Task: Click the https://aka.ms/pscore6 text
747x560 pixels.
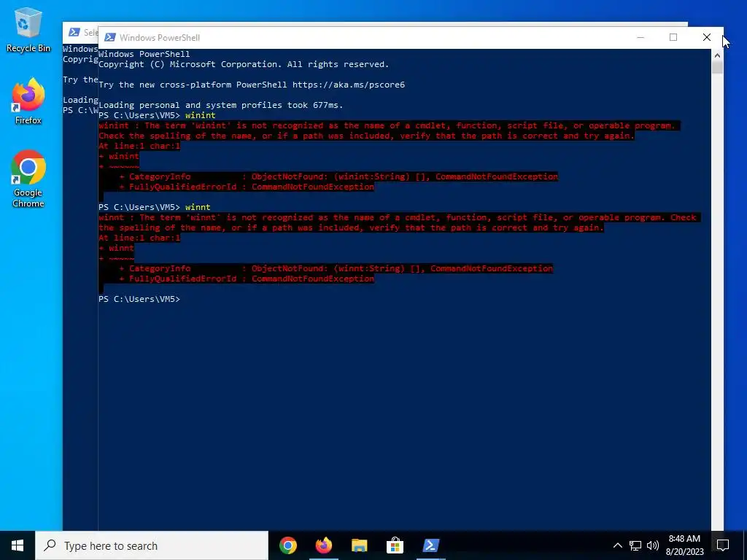Action: 348,85
